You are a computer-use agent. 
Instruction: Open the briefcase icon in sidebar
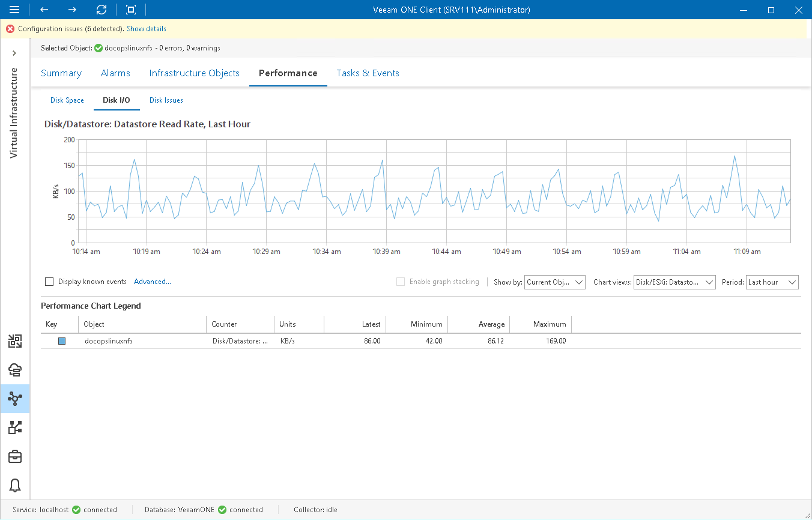[15, 456]
